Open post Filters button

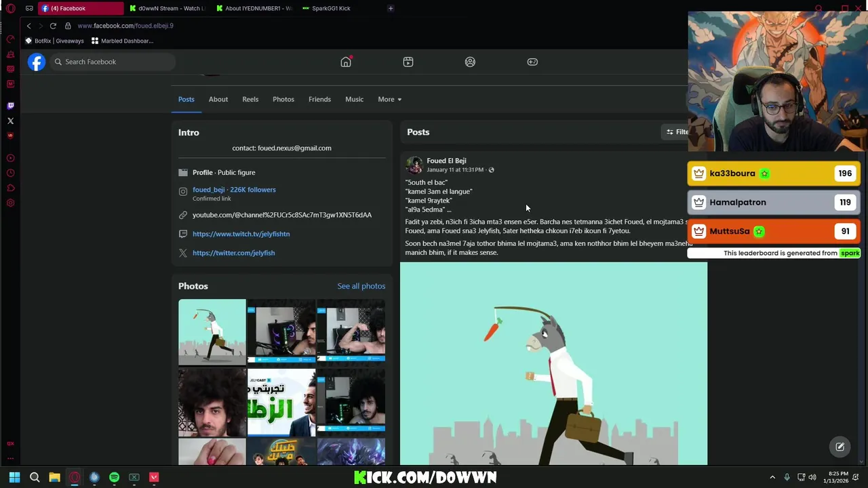click(x=677, y=132)
